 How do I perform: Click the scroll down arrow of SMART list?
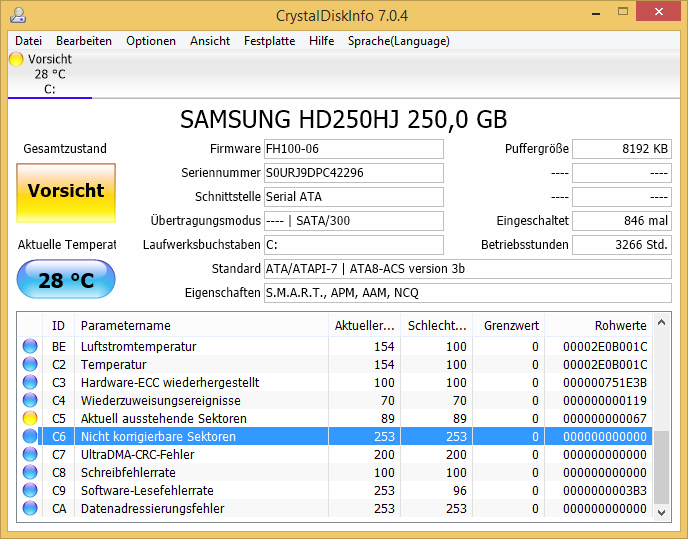click(662, 513)
